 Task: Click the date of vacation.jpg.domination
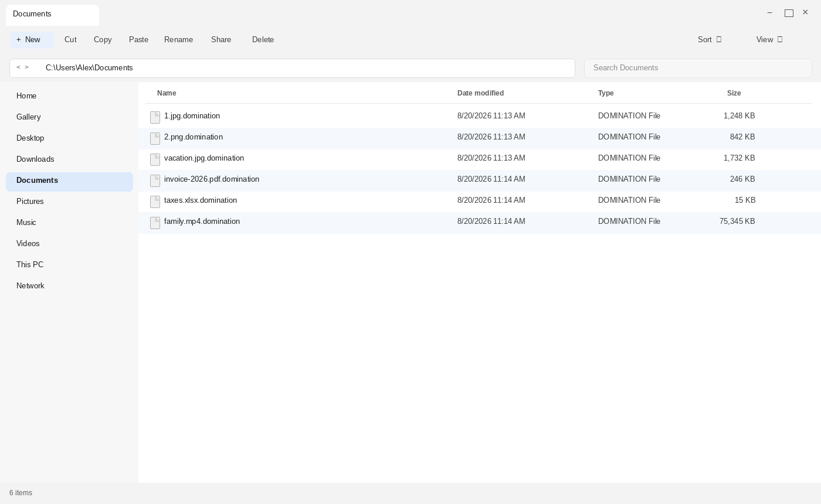point(491,158)
